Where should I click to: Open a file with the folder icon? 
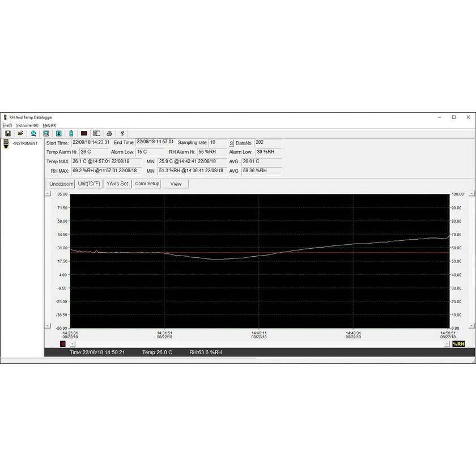pos(20,133)
